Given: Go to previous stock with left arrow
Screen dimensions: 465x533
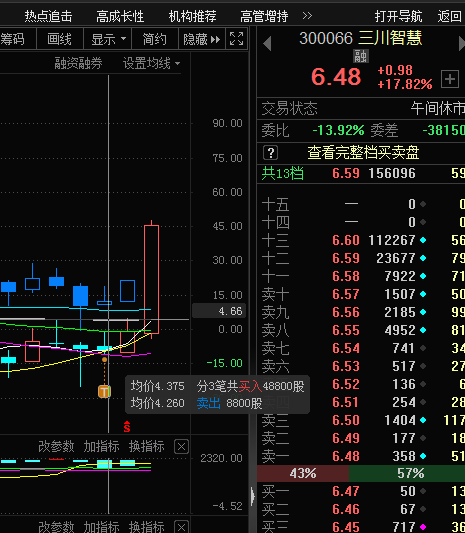Looking at the screenshot, I should pyautogui.click(x=267, y=44).
